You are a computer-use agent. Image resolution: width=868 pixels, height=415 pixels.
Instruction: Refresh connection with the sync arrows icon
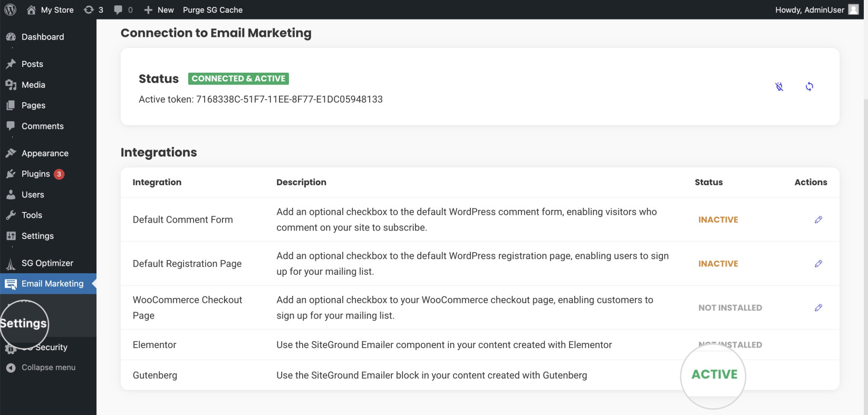(x=809, y=86)
